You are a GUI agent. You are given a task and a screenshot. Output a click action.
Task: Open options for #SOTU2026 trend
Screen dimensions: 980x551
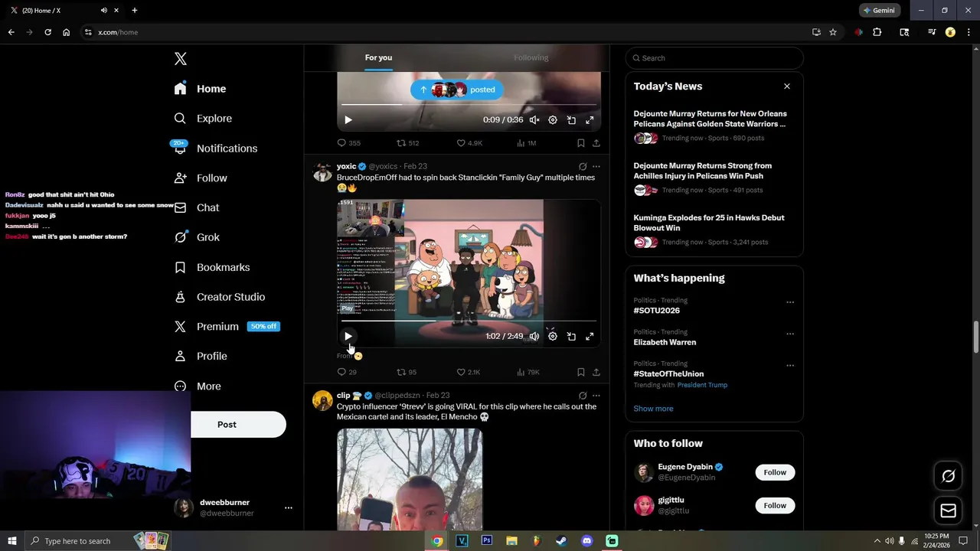pos(790,302)
